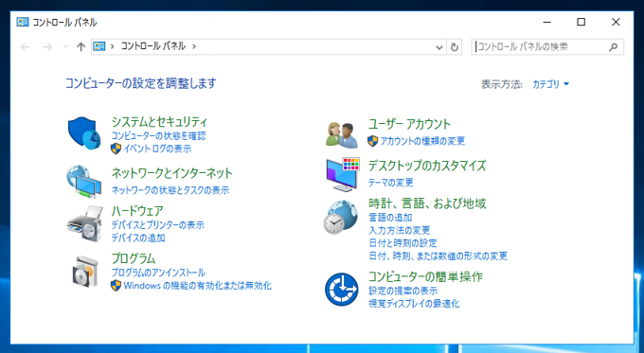Open the ネットワークとインターネット category link

pyautogui.click(x=172, y=173)
